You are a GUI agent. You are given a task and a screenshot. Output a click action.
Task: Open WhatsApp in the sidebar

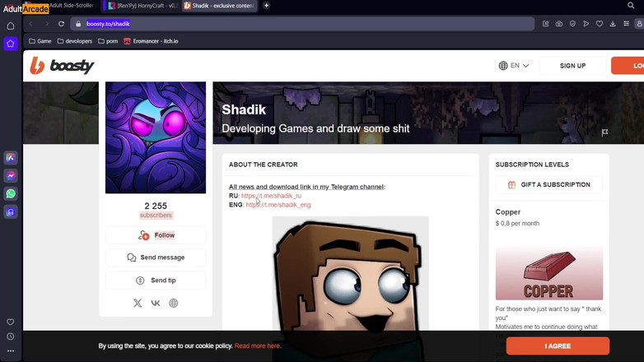11,193
